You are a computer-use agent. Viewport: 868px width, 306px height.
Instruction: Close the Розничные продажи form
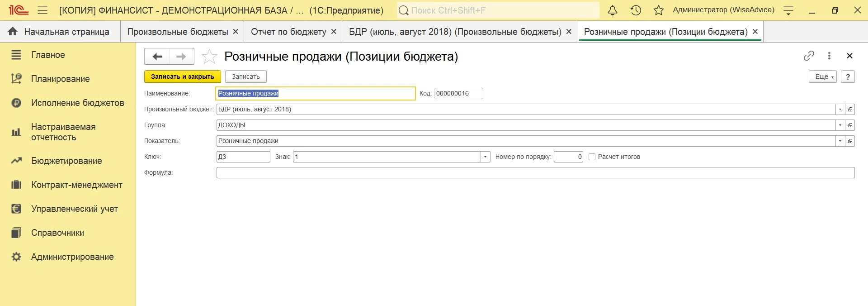coord(849,56)
